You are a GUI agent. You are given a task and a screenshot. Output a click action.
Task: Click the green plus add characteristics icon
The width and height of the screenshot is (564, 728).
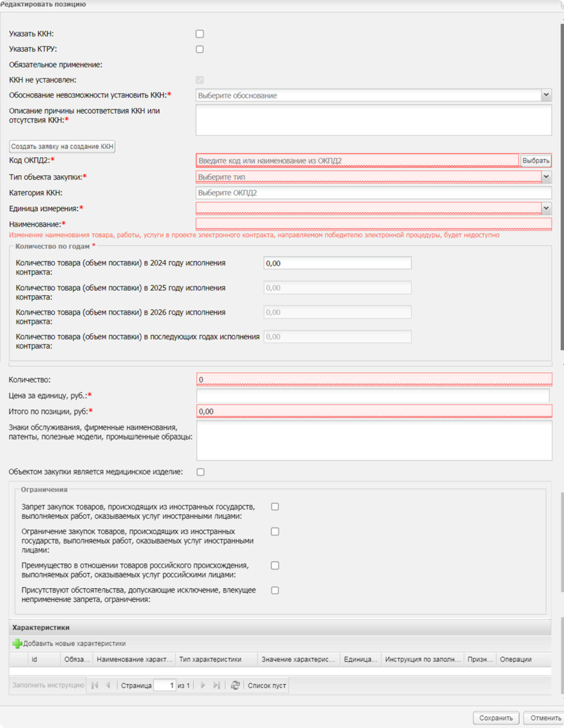click(x=17, y=643)
